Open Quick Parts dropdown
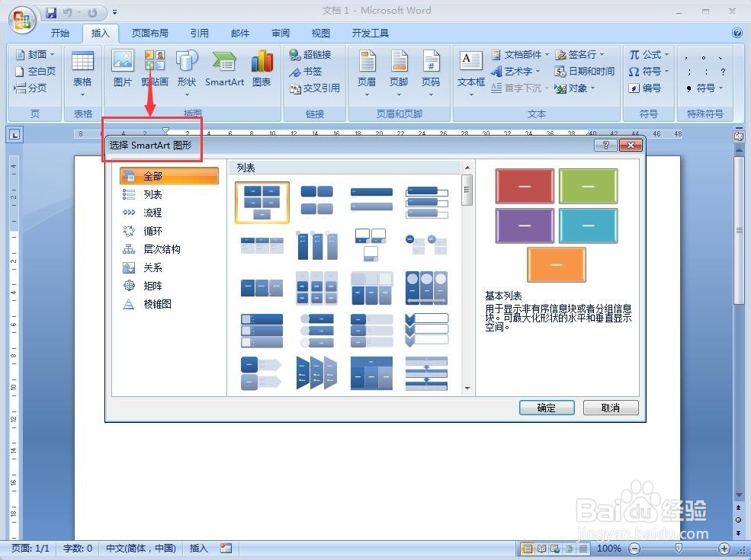Screen dimensions: 751x560 520,55
